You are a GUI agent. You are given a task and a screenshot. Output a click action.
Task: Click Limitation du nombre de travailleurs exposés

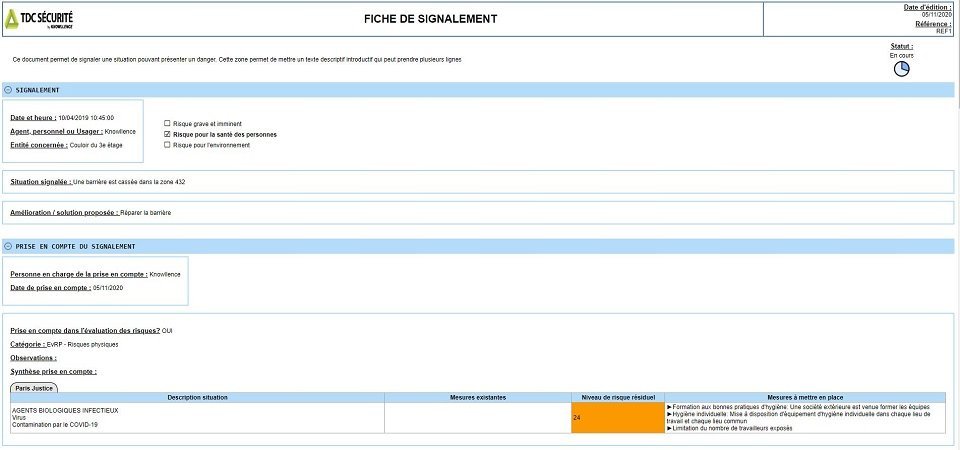pyautogui.click(x=729, y=429)
